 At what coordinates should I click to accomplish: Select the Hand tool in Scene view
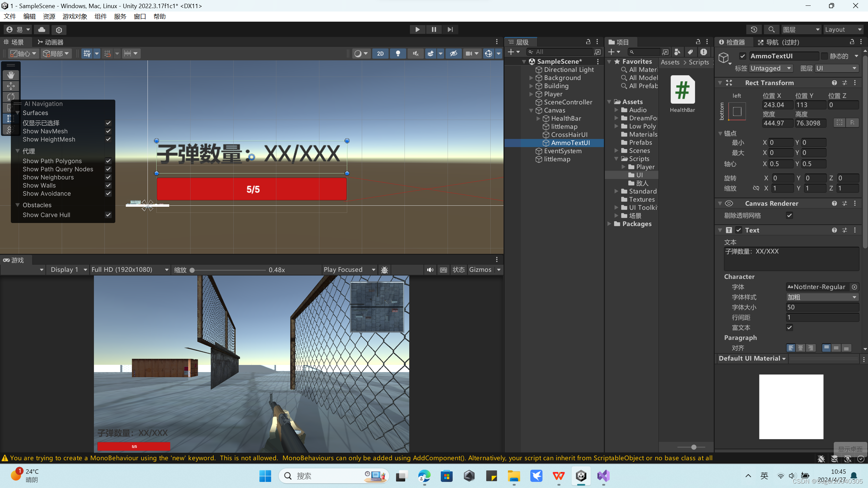[11, 75]
